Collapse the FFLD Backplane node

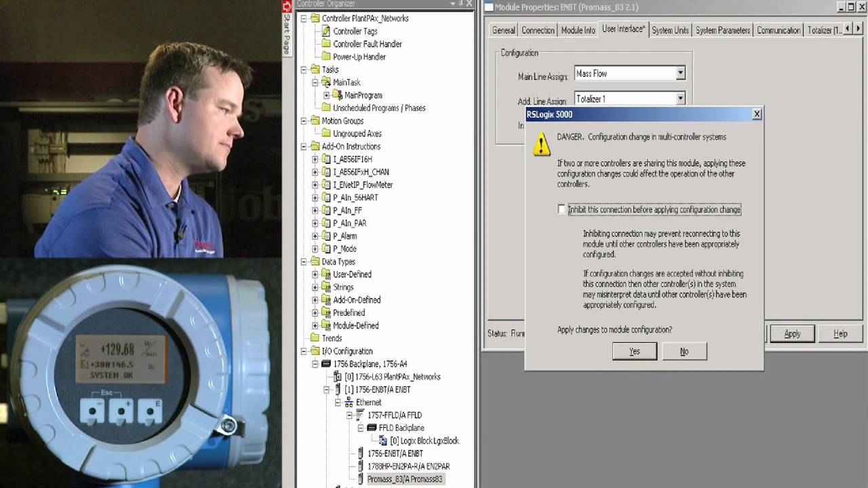pyautogui.click(x=361, y=428)
